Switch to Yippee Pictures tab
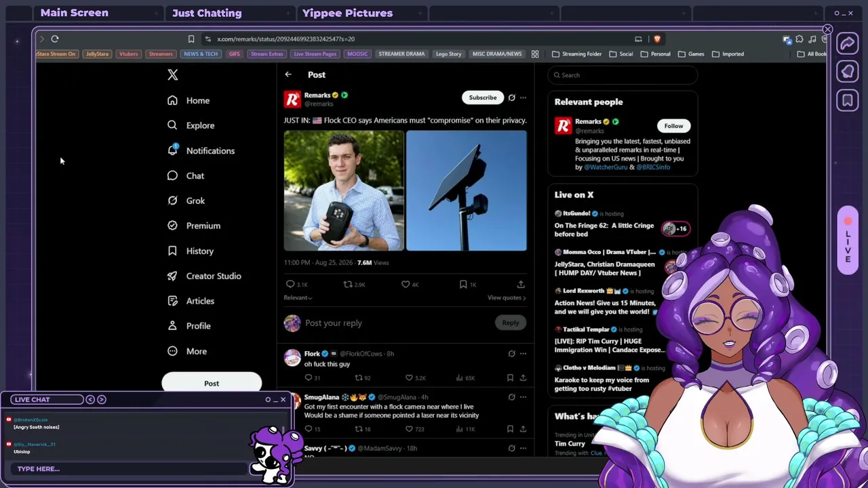The width and height of the screenshot is (868, 488). pos(347,13)
